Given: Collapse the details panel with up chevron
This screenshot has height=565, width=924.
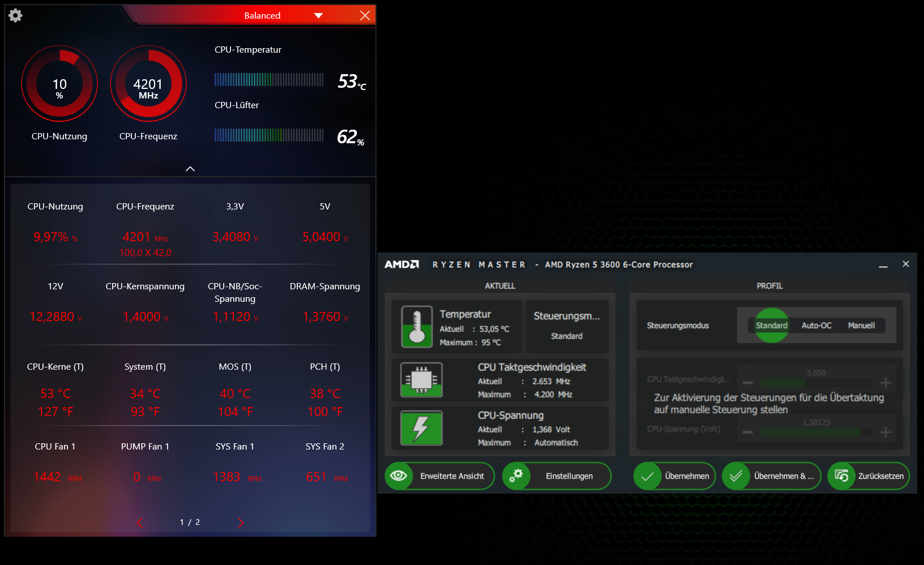Looking at the screenshot, I should (190, 169).
